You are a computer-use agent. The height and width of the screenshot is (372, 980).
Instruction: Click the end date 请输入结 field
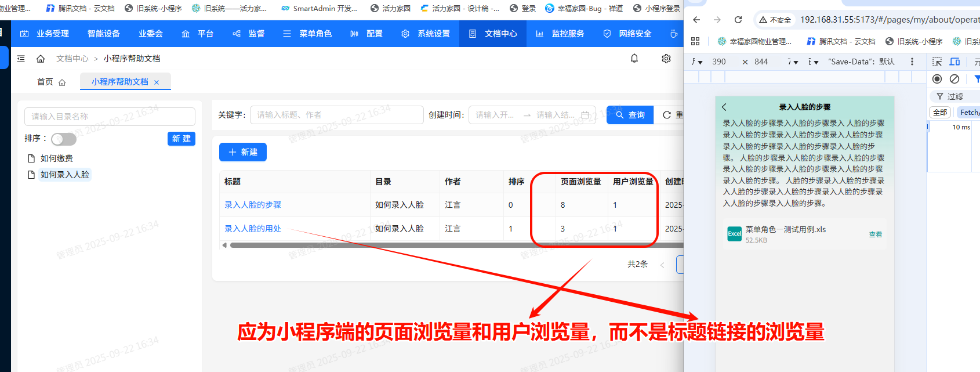click(x=556, y=115)
